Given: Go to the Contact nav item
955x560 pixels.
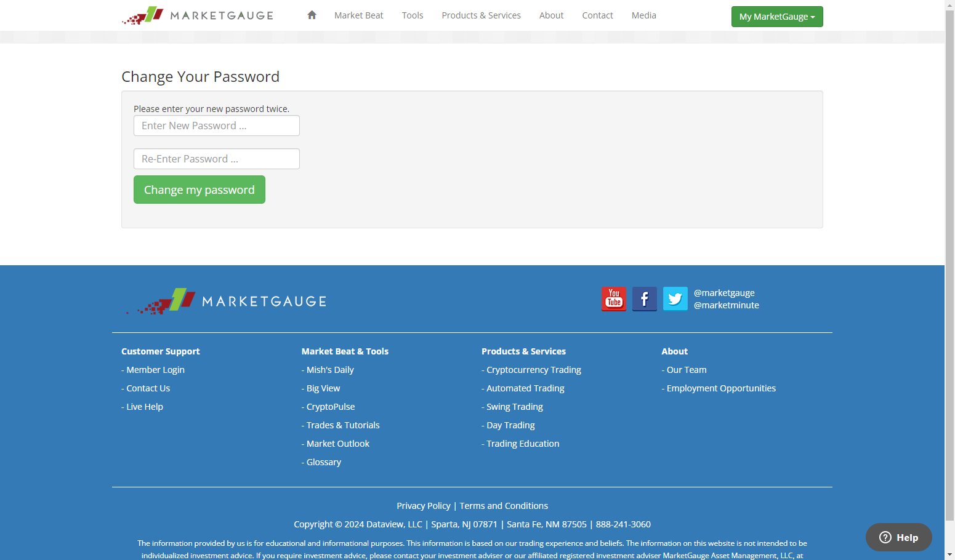Looking at the screenshot, I should 597,15.
